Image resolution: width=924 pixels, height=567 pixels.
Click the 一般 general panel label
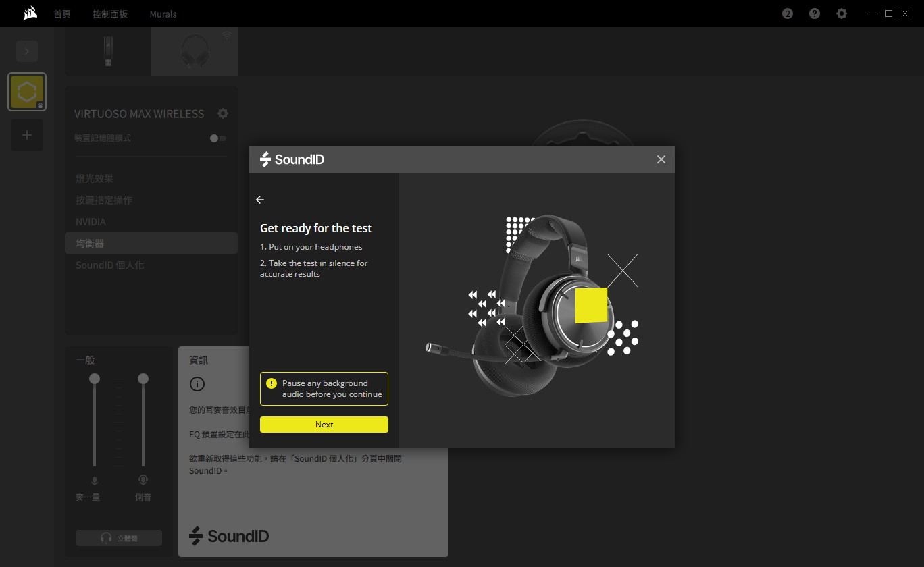point(85,360)
